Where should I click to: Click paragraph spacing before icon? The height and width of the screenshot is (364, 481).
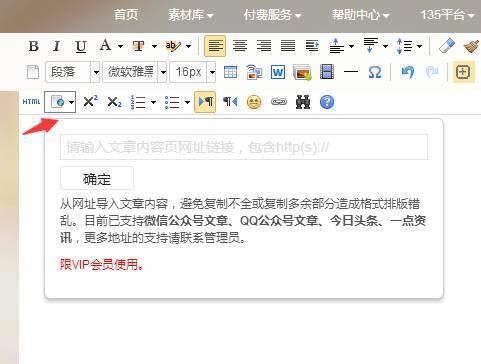[x=336, y=46]
